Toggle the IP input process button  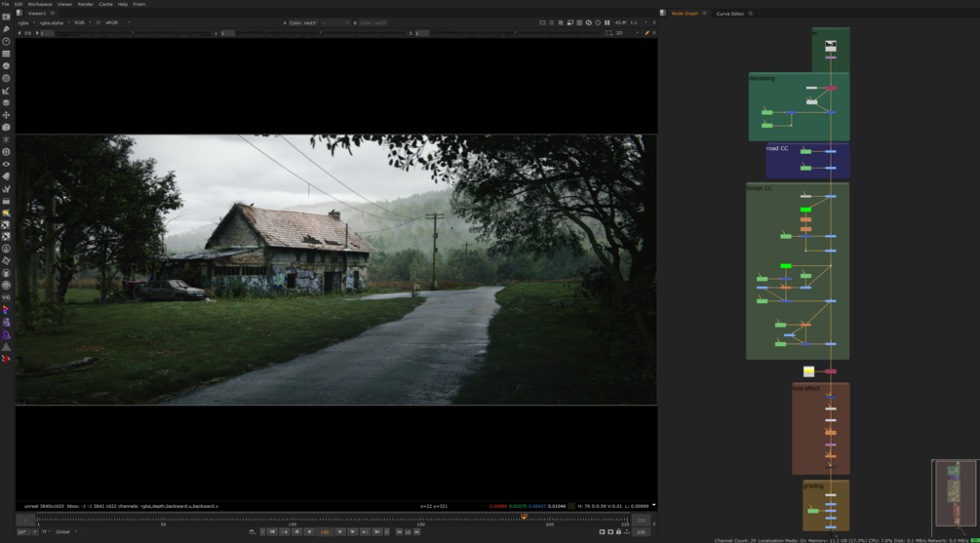click(x=98, y=22)
